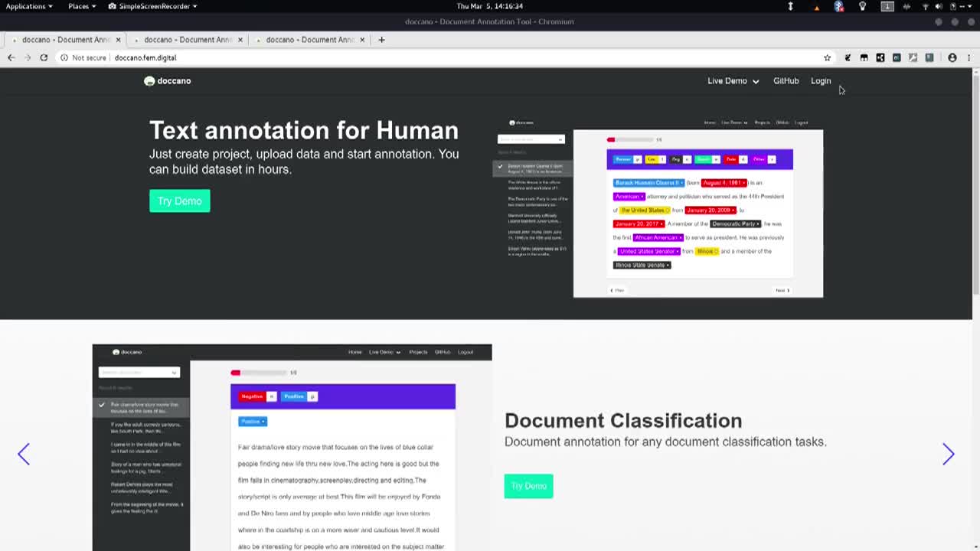The image size is (980, 551).
Task: Click the document classification preview image
Action: pos(292,448)
